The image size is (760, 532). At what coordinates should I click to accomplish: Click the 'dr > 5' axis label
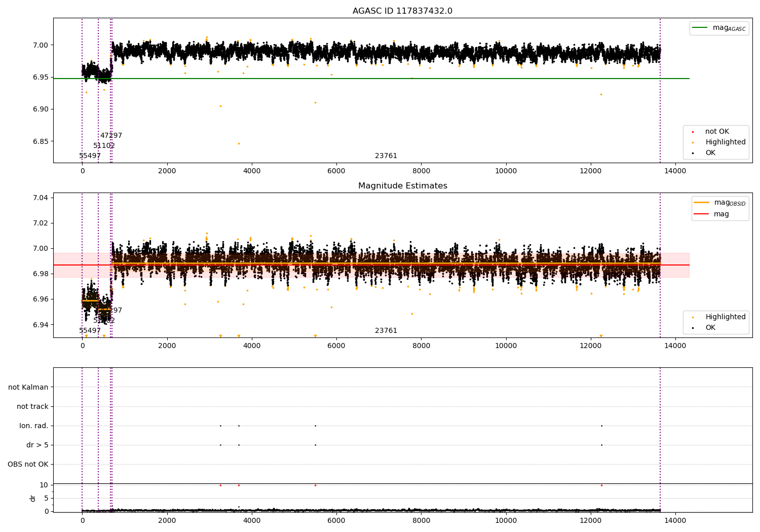37,445
